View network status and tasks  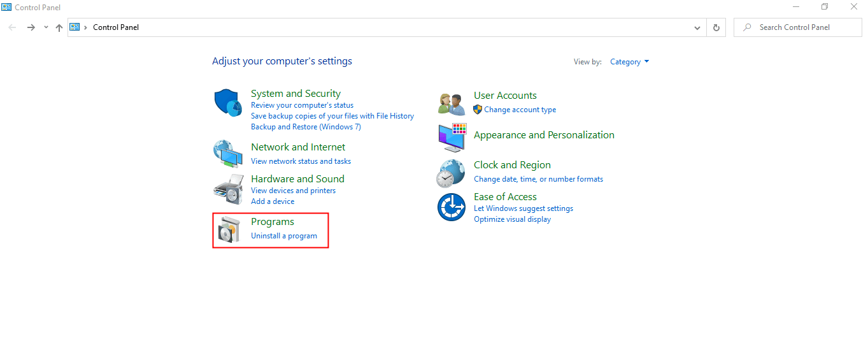tap(301, 161)
